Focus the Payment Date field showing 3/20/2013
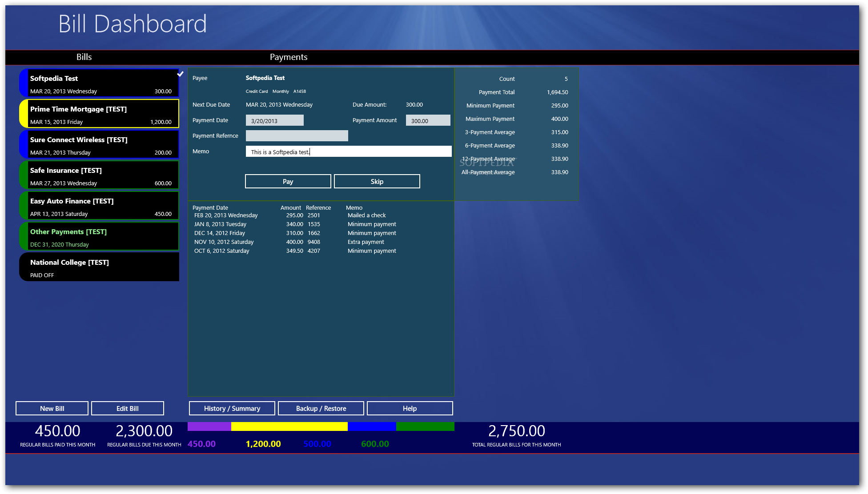The image size is (868, 494). coord(275,120)
